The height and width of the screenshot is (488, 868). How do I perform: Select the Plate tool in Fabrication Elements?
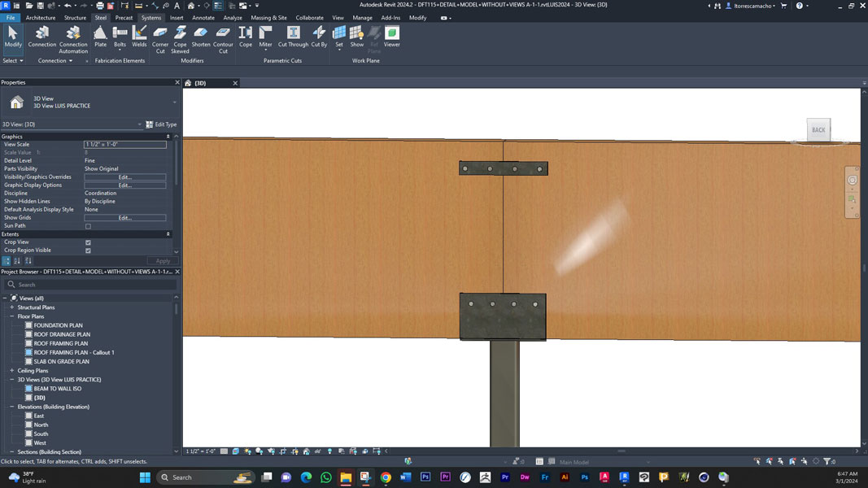click(x=100, y=36)
